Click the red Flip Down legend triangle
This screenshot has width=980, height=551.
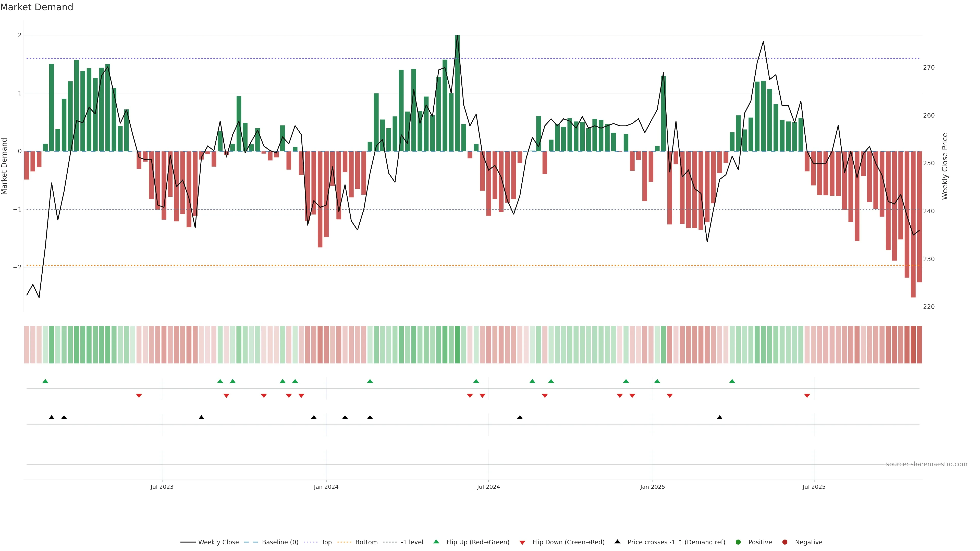(522, 542)
